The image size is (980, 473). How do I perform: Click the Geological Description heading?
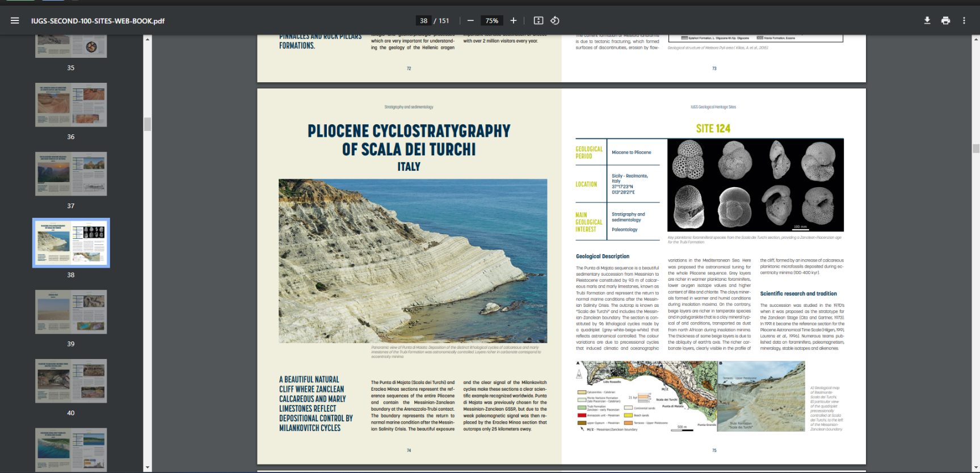(603, 256)
